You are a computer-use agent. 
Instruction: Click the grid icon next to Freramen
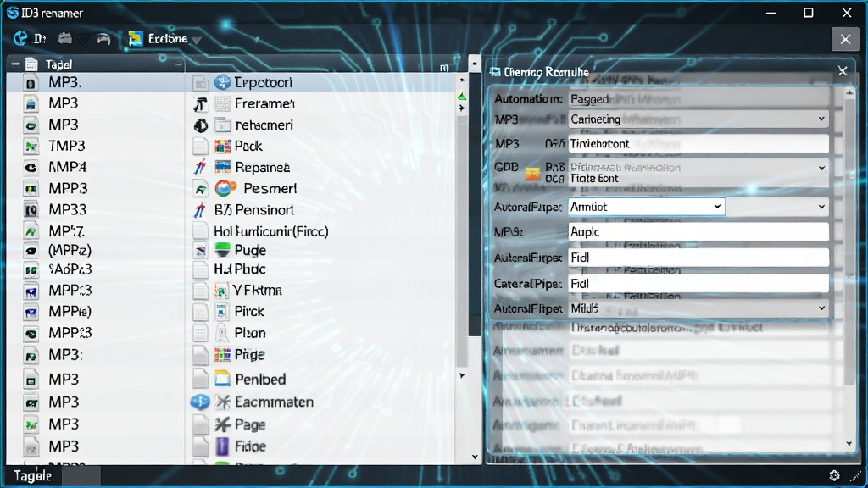tap(223, 103)
